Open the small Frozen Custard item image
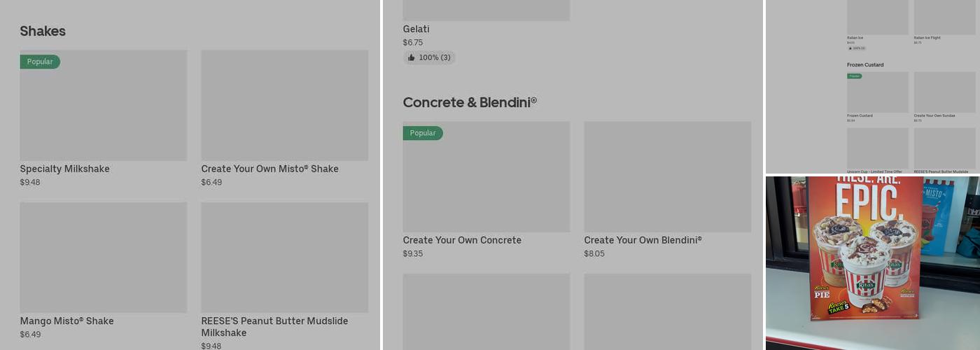 [x=877, y=94]
